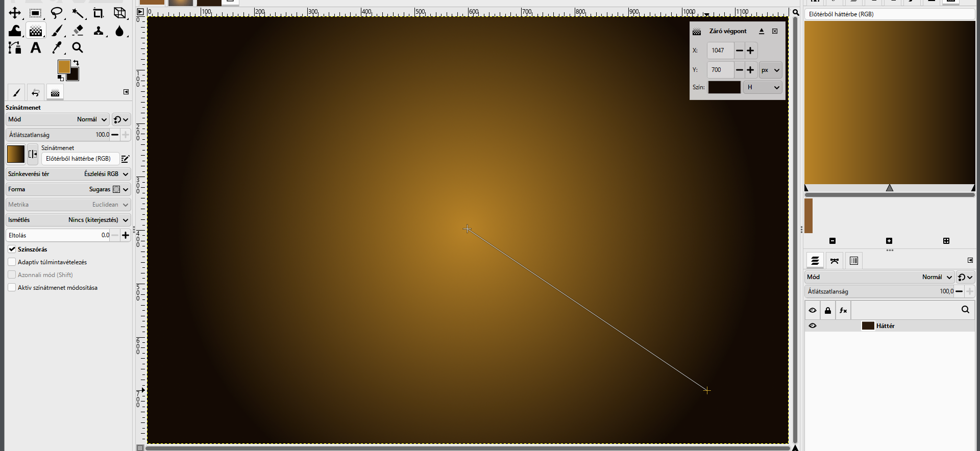Toggle visibility of the Háttér layer

tap(813, 325)
